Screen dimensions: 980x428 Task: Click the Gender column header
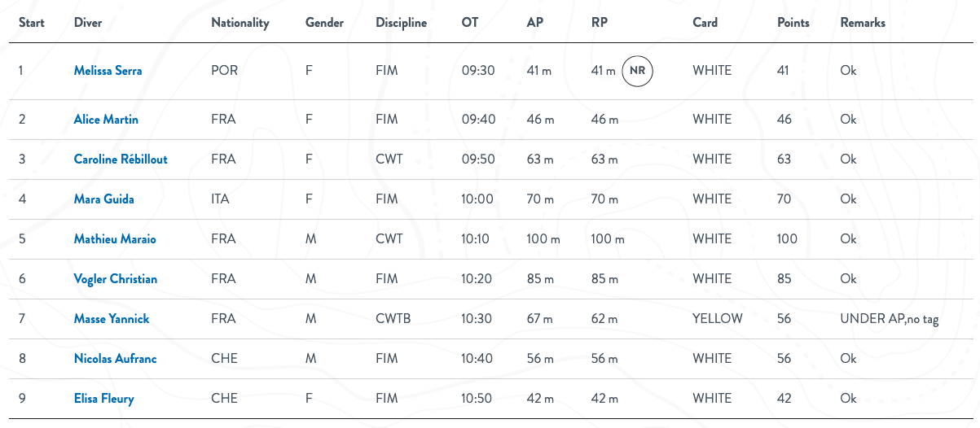[x=324, y=23]
